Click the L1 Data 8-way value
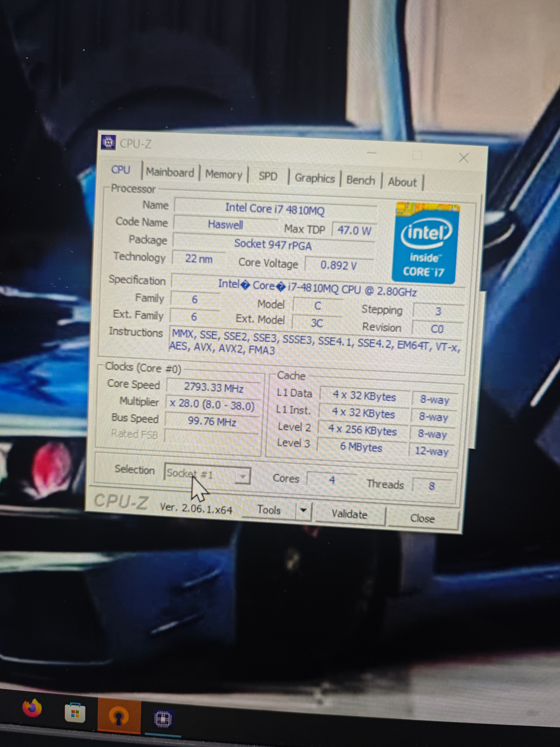The width and height of the screenshot is (560, 747). [435, 400]
